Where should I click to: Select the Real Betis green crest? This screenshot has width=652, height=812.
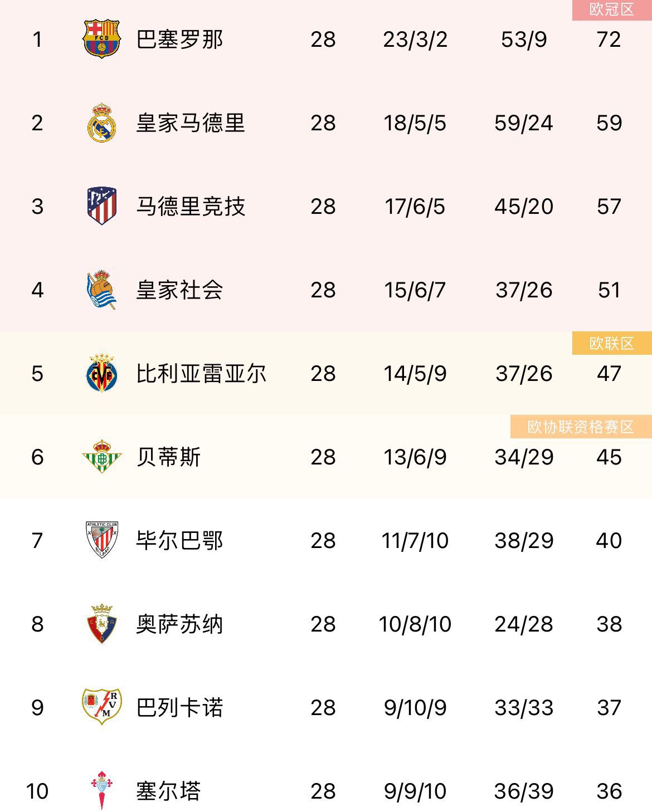click(x=101, y=457)
